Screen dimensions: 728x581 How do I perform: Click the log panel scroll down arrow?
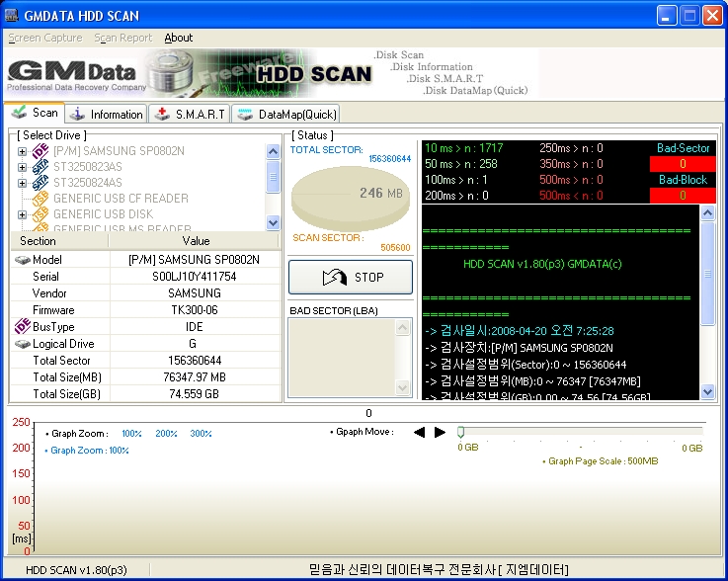click(707, 391)
